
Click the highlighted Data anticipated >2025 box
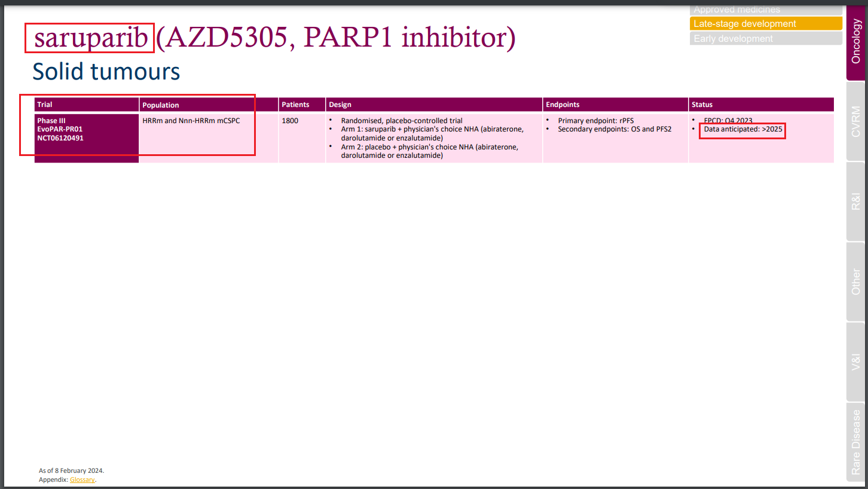(x=742, y=131)
